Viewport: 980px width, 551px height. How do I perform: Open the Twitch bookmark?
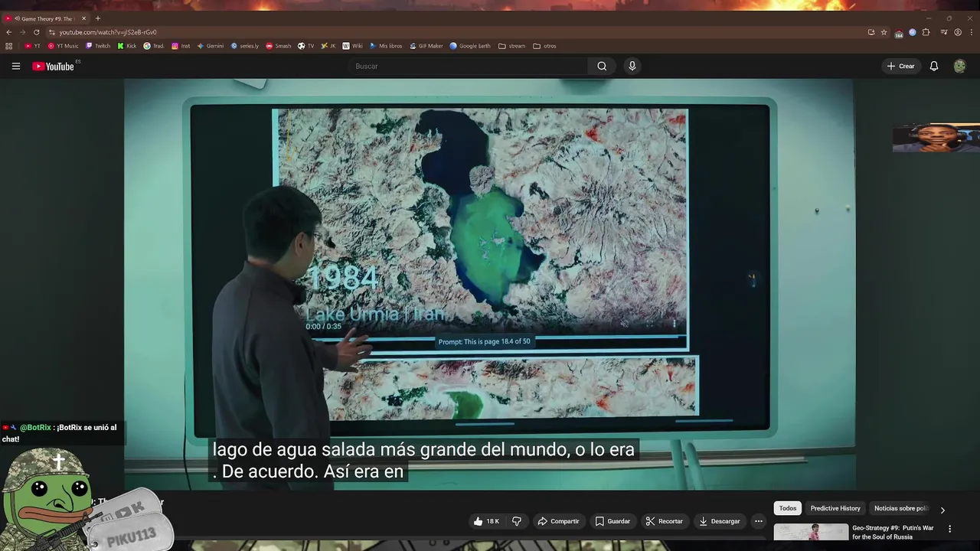tap(98, 46)
